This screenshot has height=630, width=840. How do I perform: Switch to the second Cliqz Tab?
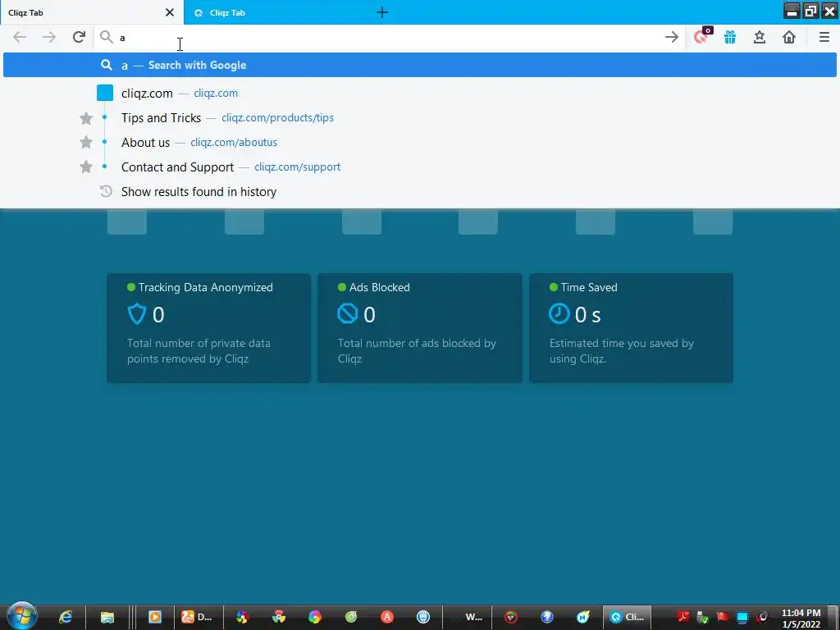click(x=276, y=12)
